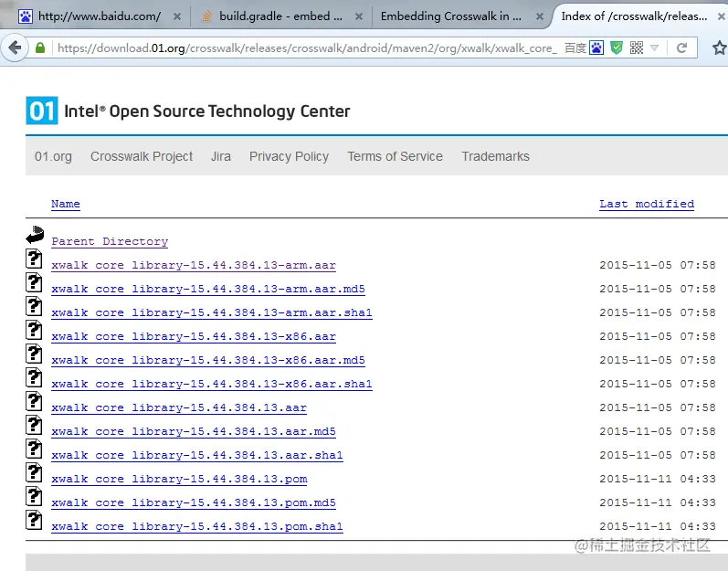Click file icon beside 13.pom row
The image size is (728, 571).
pyautogui.click(x=34, y=472)
